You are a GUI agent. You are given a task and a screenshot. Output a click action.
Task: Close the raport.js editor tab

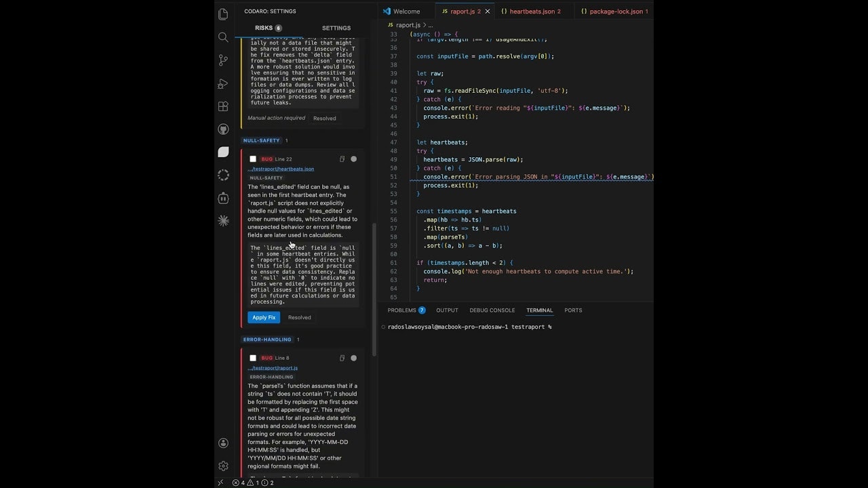coord(487,12)
